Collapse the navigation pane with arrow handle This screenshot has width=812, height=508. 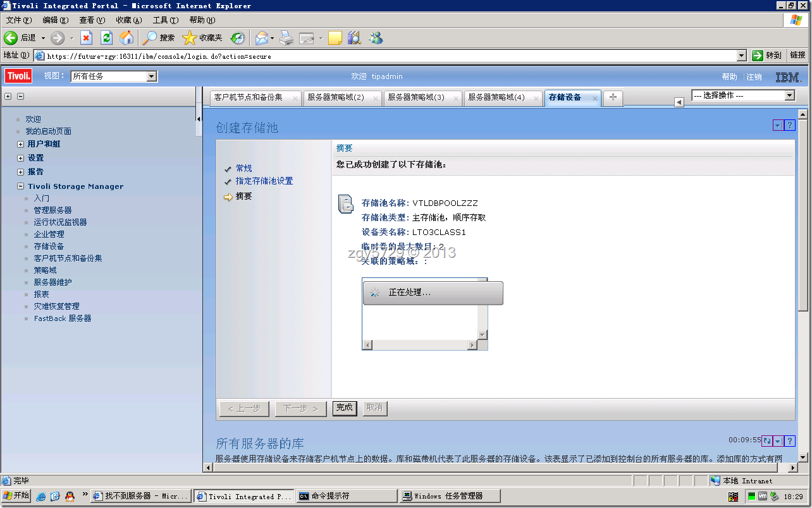pos(199,119)
